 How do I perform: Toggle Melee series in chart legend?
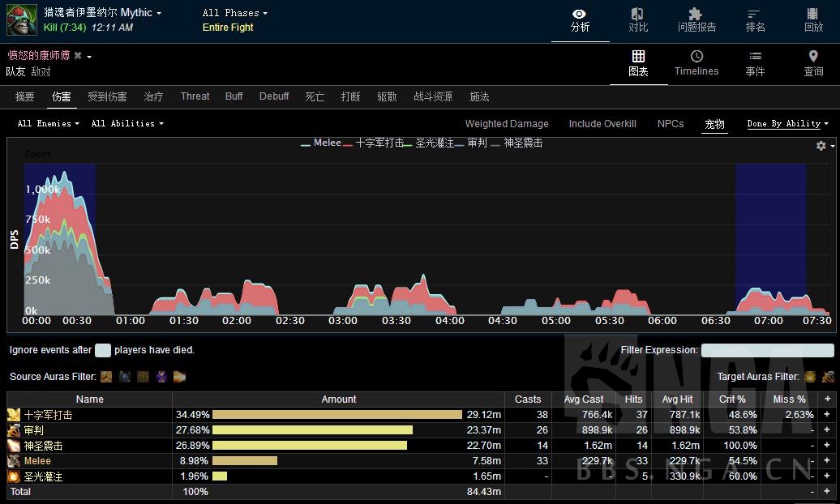pos(321,143)
